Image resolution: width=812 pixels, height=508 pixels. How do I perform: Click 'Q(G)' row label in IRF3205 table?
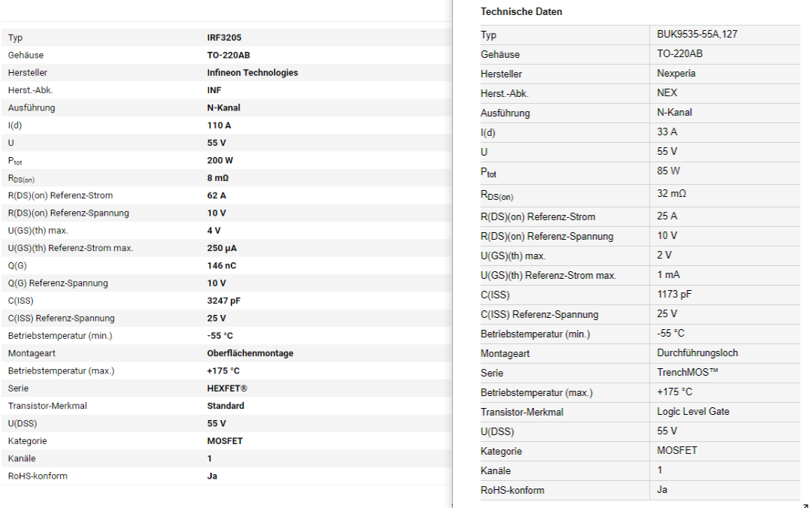(x=17, y=266)
